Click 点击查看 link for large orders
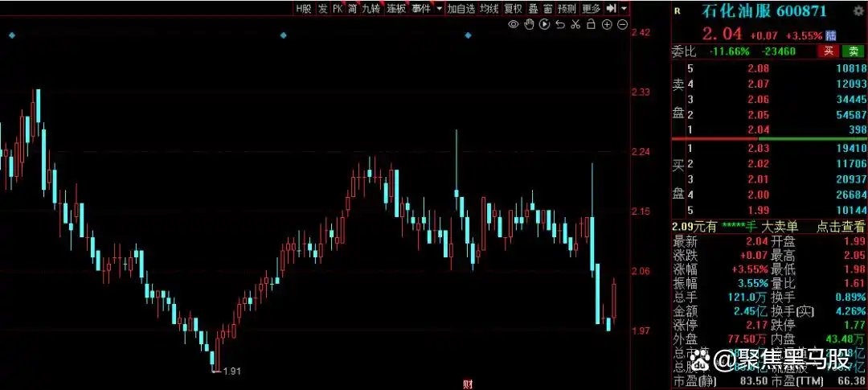 pyautogui.click(x=841, y=227)
